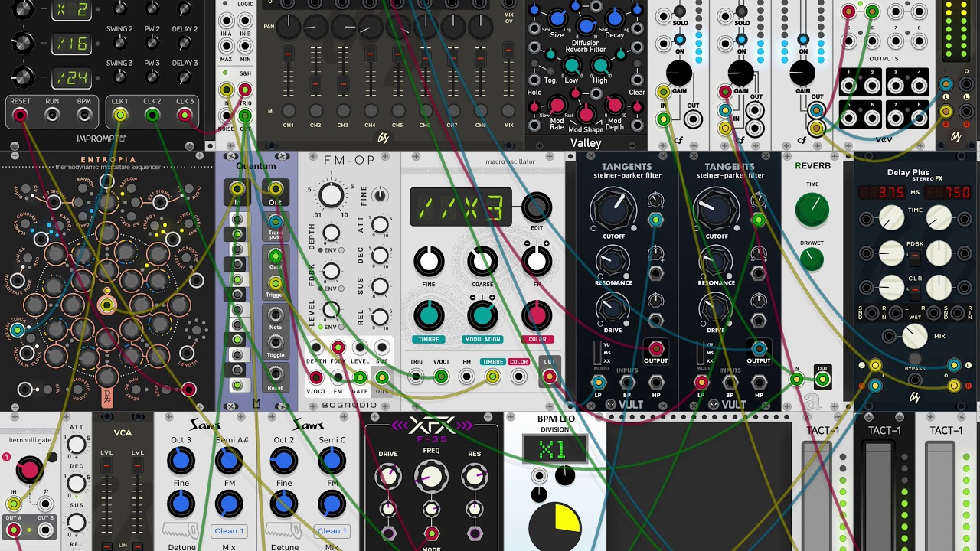Click the REVERB TIME knob

(812, 210)
